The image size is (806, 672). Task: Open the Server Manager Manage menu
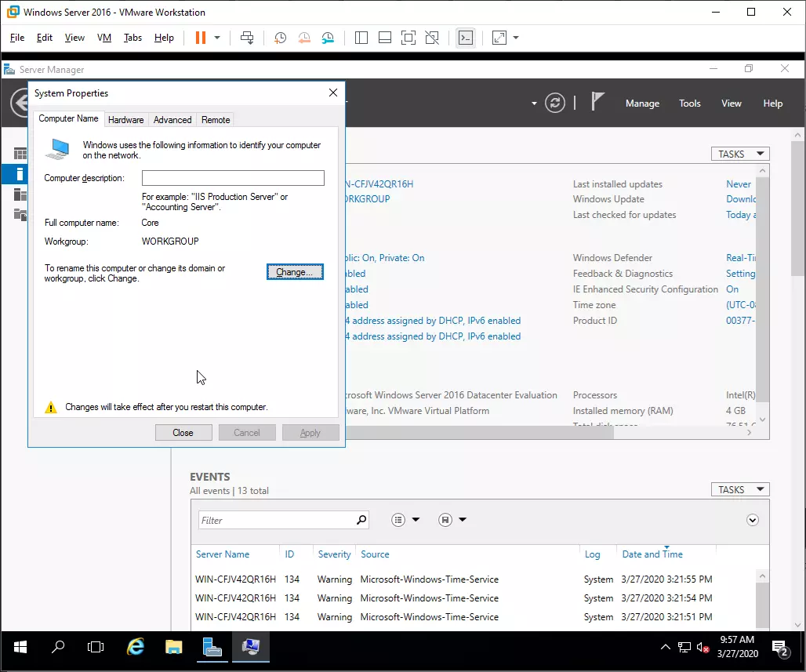[x=643, y=104]
